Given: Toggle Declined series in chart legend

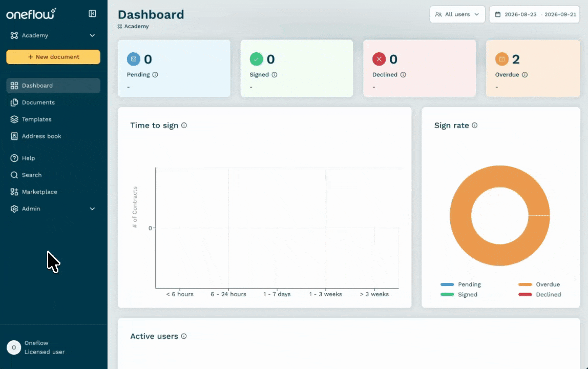Looking at the screenshot, I should coord(540,295).
